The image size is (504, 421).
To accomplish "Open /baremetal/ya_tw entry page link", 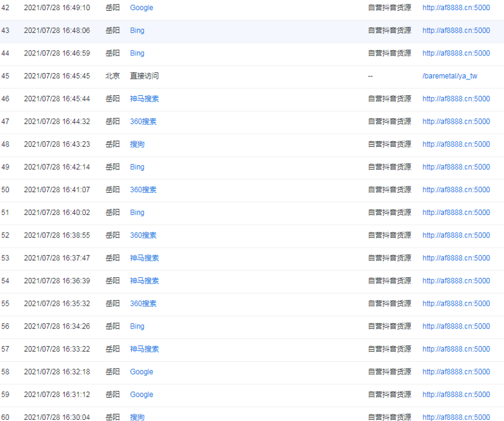I will tap(450, 76).
